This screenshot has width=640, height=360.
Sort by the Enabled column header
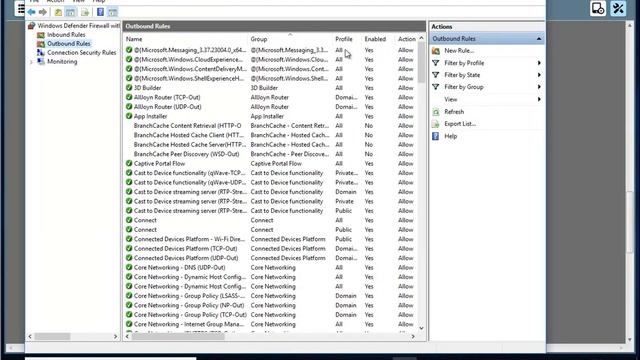(375, 39)
